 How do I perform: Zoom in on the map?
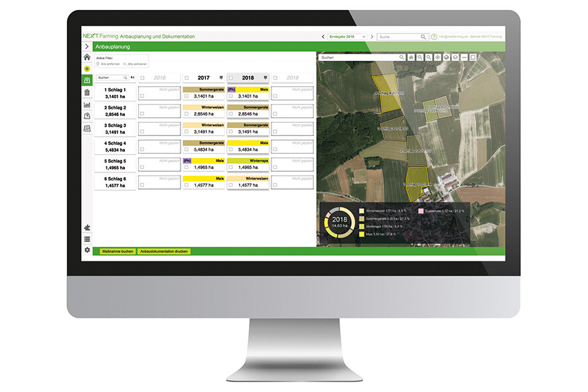[x=420, y=58]
